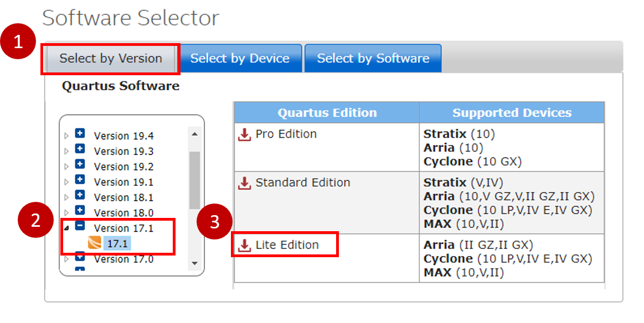Open the Select by Software tab

[x=373, y=59]
